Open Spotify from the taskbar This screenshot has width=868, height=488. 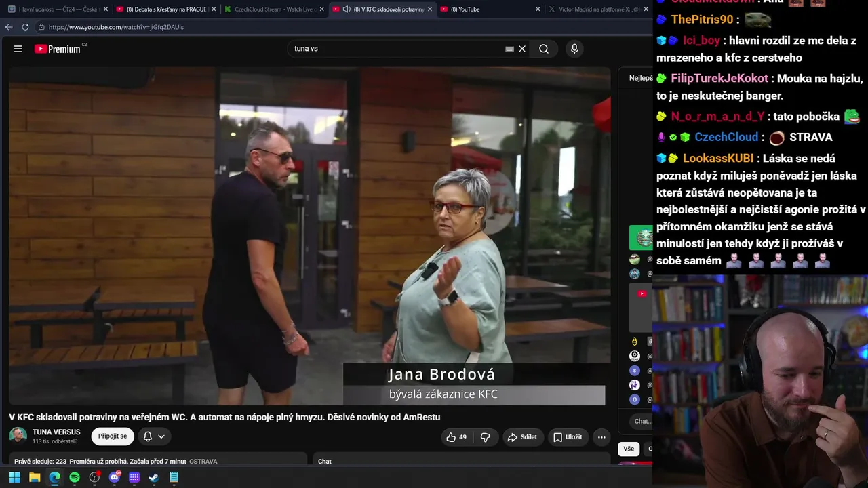[75, 477]
